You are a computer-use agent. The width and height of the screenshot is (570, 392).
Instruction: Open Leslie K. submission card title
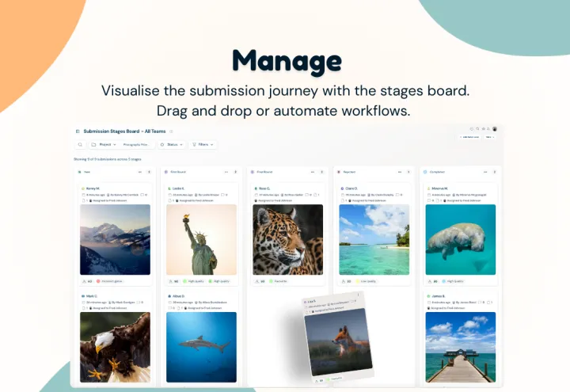(x=178, y=188)
